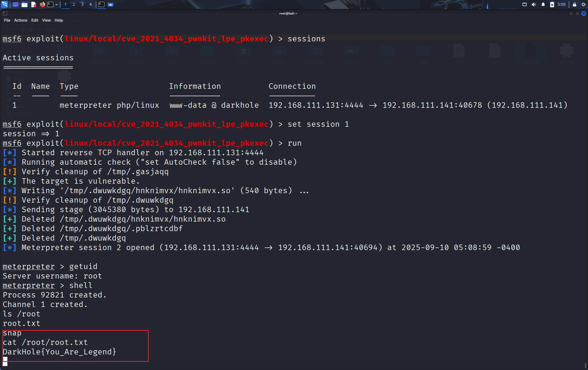Switch to workspace 4
Image resolution: width=588 pixels, height=370 pixels.
tap(90, 4)
